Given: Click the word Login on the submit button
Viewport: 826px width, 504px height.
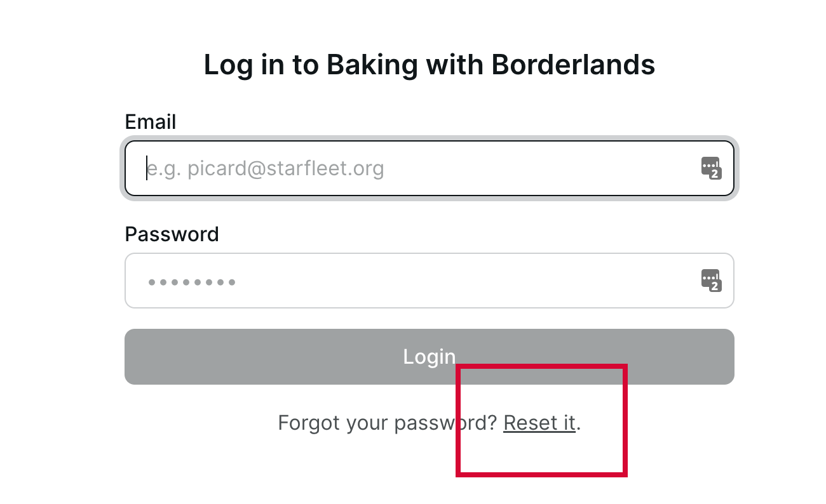Looking at the screenshot, I should tap(430, 357).
